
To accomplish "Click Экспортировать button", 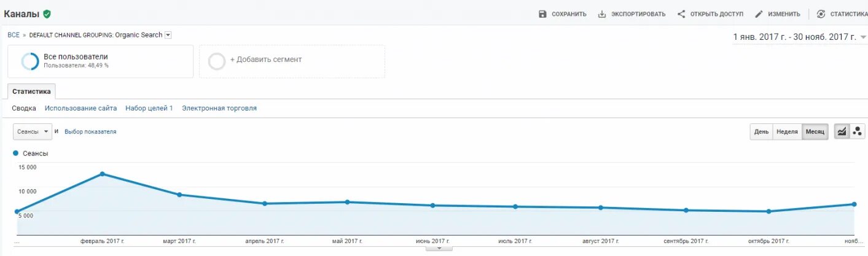I will (631, 14).
